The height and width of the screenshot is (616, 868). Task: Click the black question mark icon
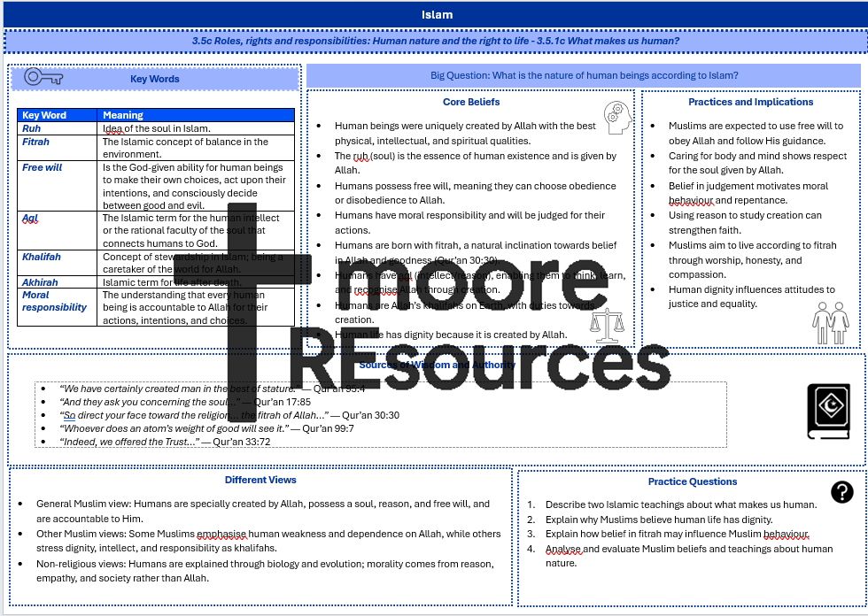pyautogui.click(x=842, y=491)
